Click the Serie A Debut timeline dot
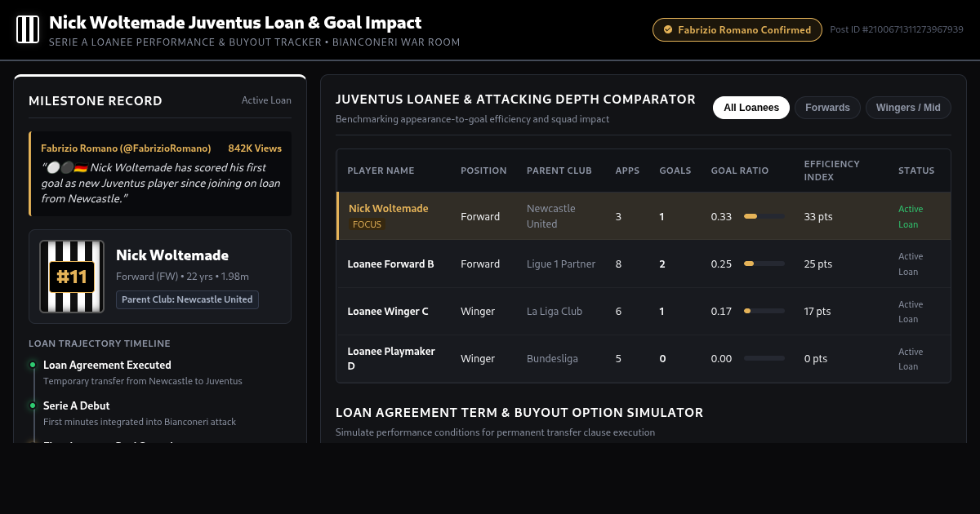980x514 pixels. pyautogui.click(x=33, y=405)
